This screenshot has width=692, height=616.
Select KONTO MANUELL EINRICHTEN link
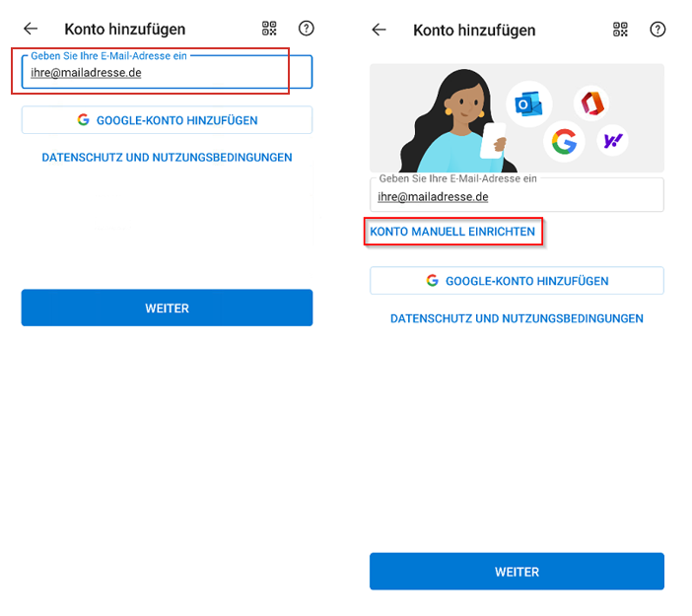(452, 233)
